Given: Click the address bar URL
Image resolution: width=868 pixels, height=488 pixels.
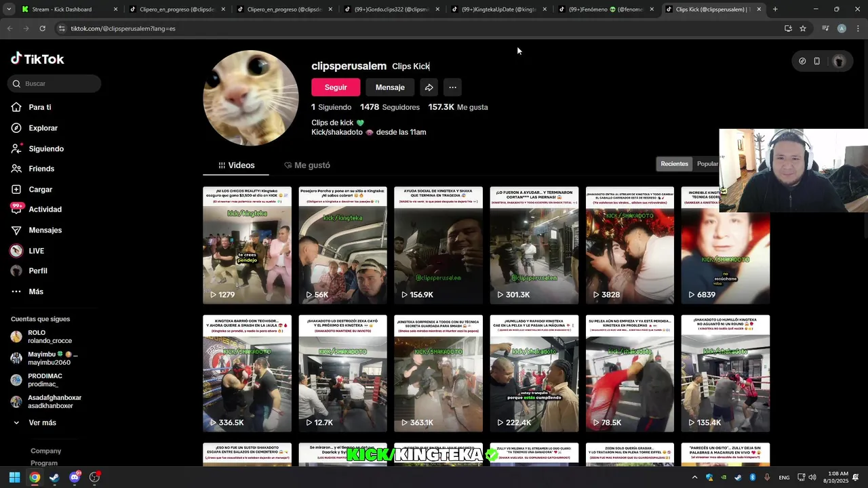Looking at the screenshot, I should [x=123, y=28].
